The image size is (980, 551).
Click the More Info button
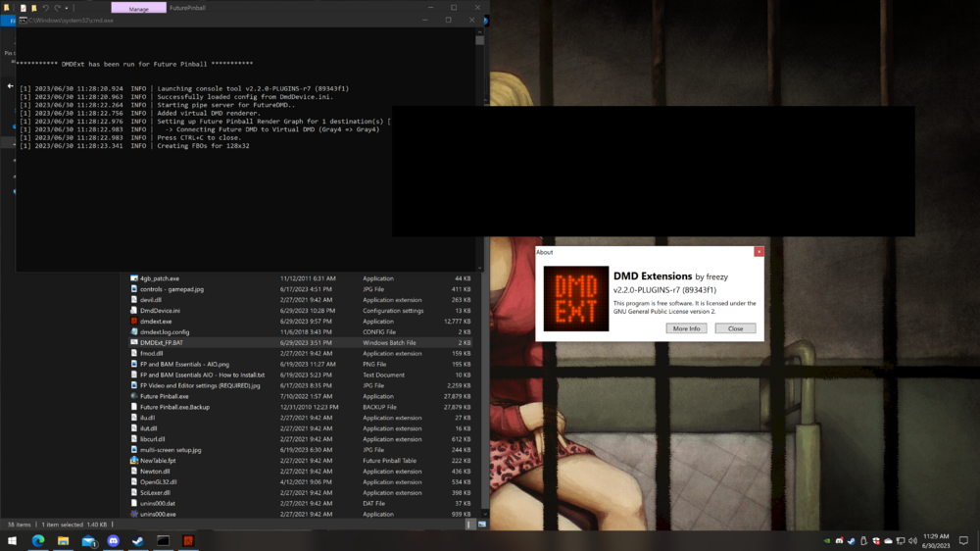[686, 328]
